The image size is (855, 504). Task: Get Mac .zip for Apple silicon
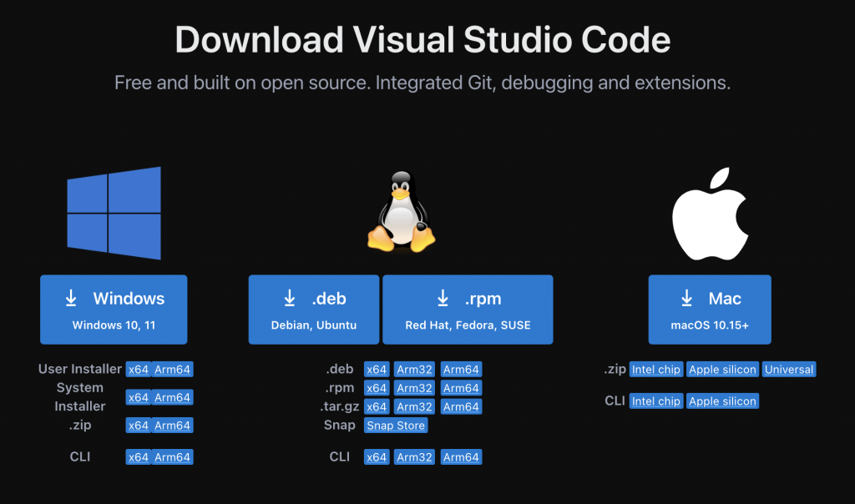coord(722,370)
